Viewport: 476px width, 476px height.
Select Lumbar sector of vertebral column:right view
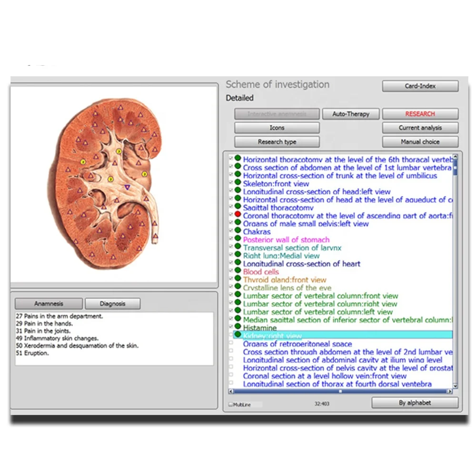coord(320,304)
